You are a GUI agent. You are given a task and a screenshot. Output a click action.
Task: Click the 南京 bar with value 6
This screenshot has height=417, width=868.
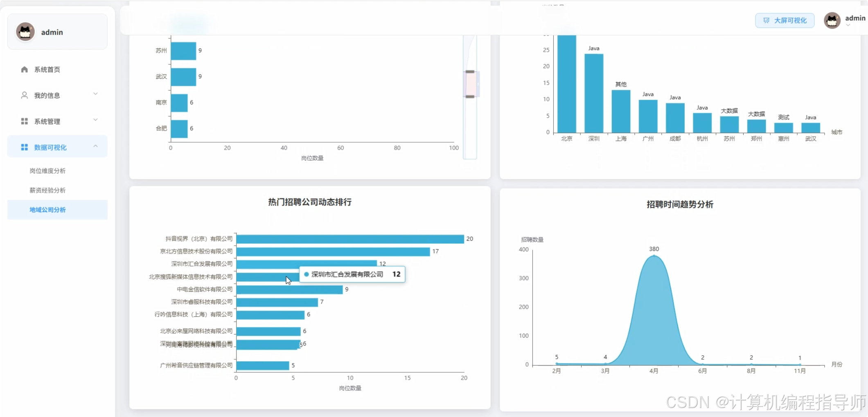(x=179, y=103)
